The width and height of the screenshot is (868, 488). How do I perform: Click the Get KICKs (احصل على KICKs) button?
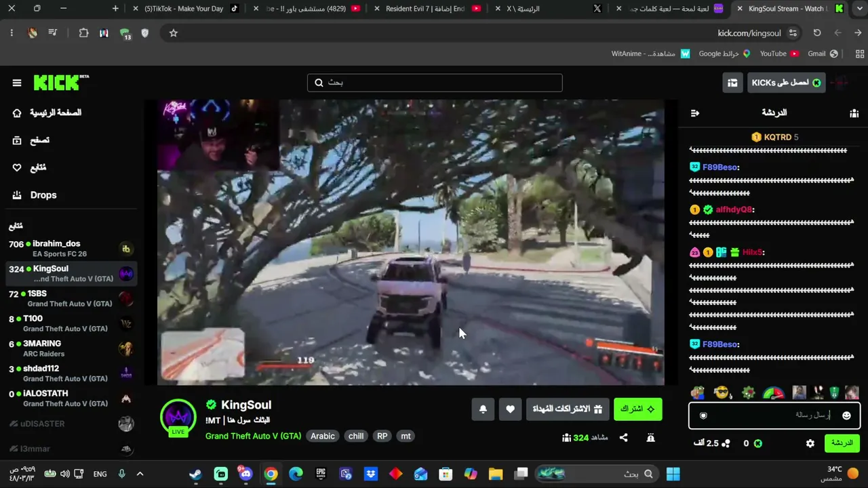(x=787, y=83)
